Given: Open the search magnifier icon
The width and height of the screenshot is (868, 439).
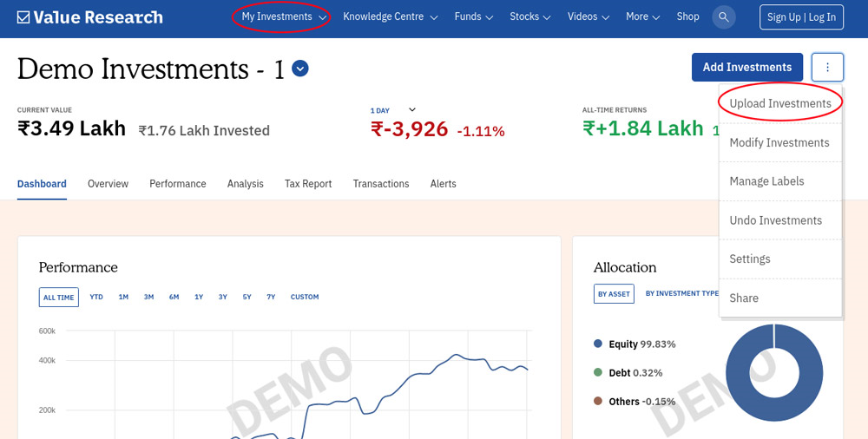Looking at the screenshot, I should click(723, 16).
